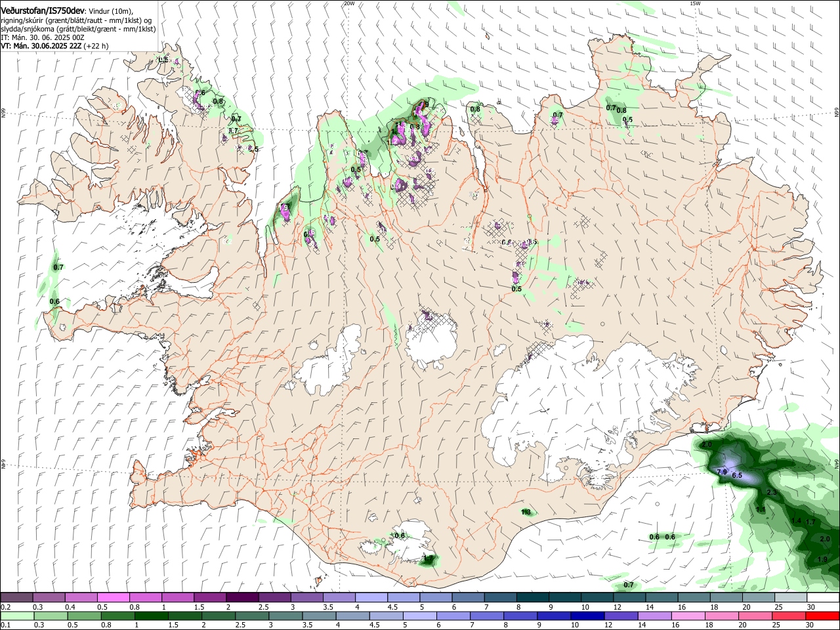This screenshot has height=630, width=840.
Task: Select the darkest purple snow swatch labeled 2
Action: tap(241, 597)
